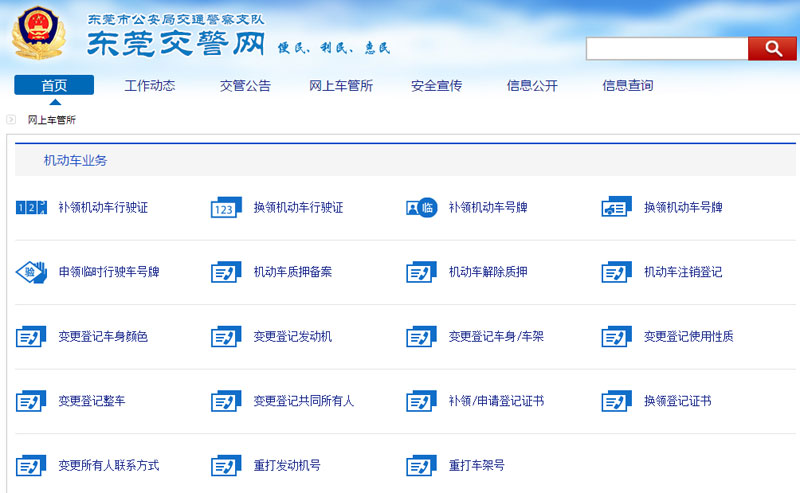Focus the search input field

point(666,49)
